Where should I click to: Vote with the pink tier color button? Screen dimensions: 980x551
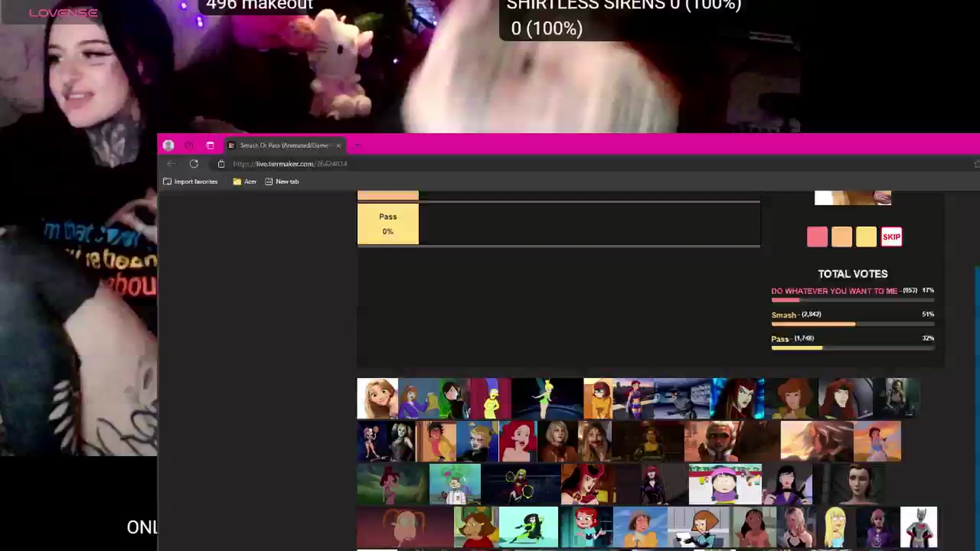817,237
